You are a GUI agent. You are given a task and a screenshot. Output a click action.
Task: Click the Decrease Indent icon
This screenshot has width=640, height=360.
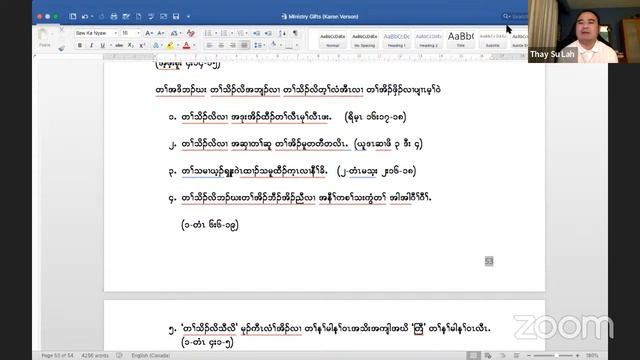[x=256, y=33]
